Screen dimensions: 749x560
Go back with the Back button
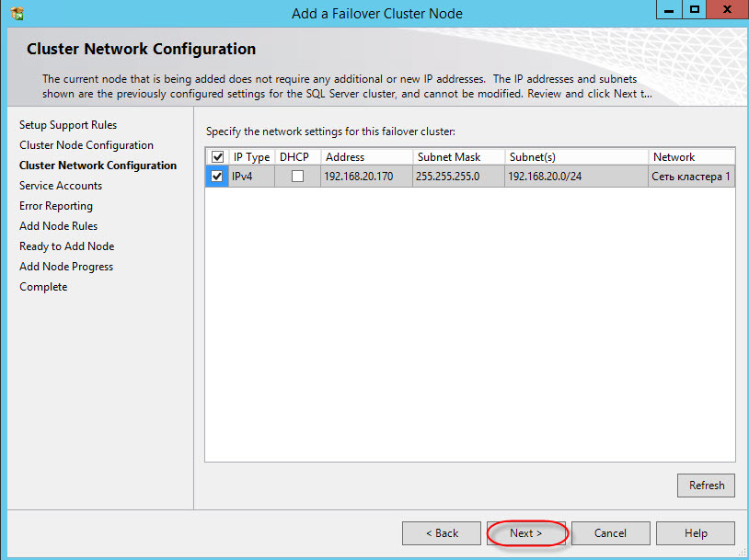click(x=442, y=533)
